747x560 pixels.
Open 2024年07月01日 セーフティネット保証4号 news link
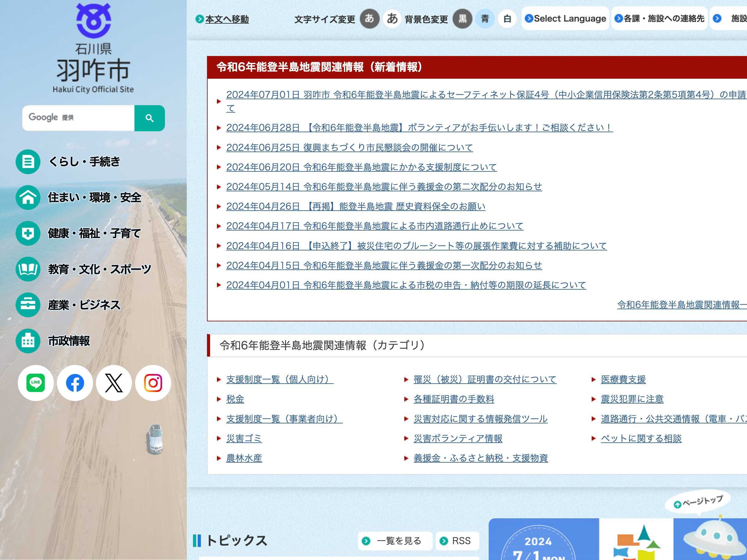pos(486,101)
